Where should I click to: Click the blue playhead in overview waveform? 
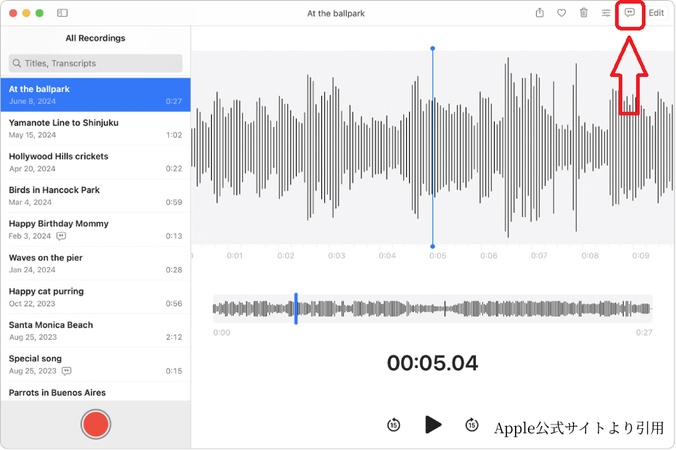tap(296, 308)
